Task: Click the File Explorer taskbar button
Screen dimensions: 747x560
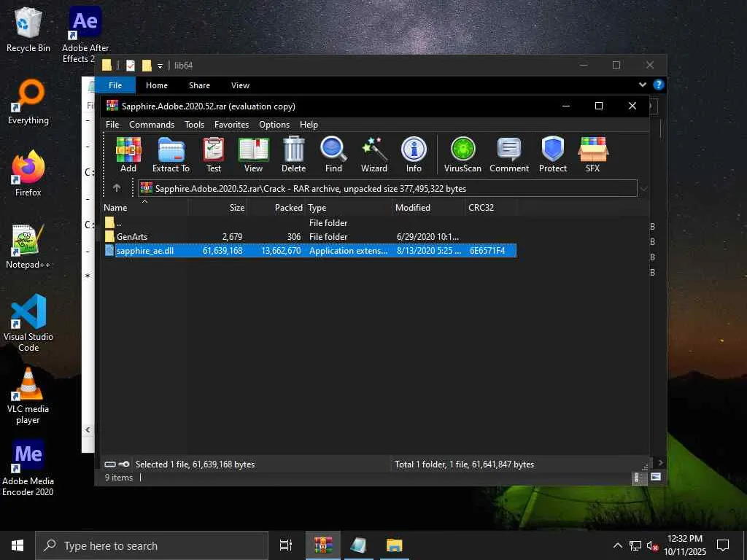Action: (395, 545)
